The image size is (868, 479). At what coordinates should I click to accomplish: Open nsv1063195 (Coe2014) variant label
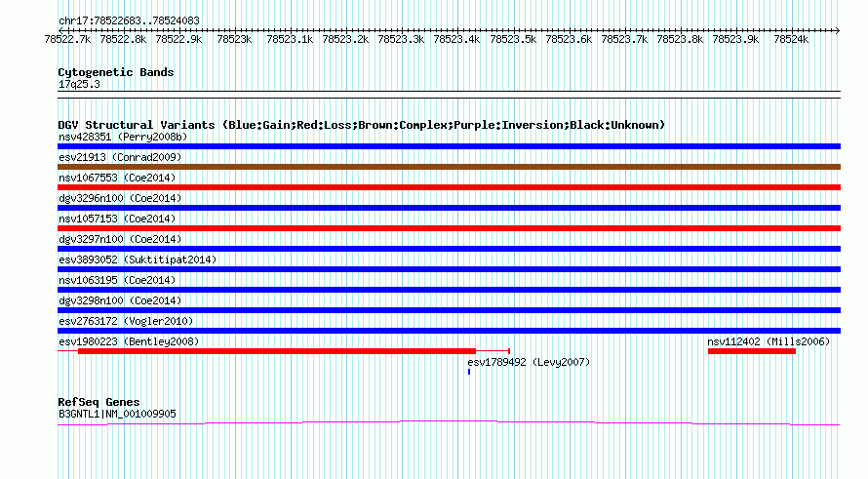click(x=117, y=280)
